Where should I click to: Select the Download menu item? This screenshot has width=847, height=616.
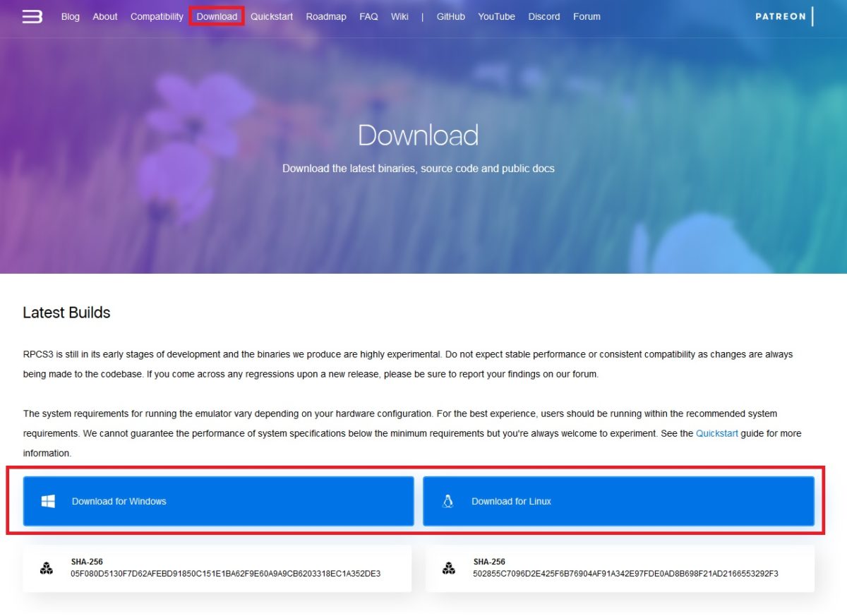(216, 16)
